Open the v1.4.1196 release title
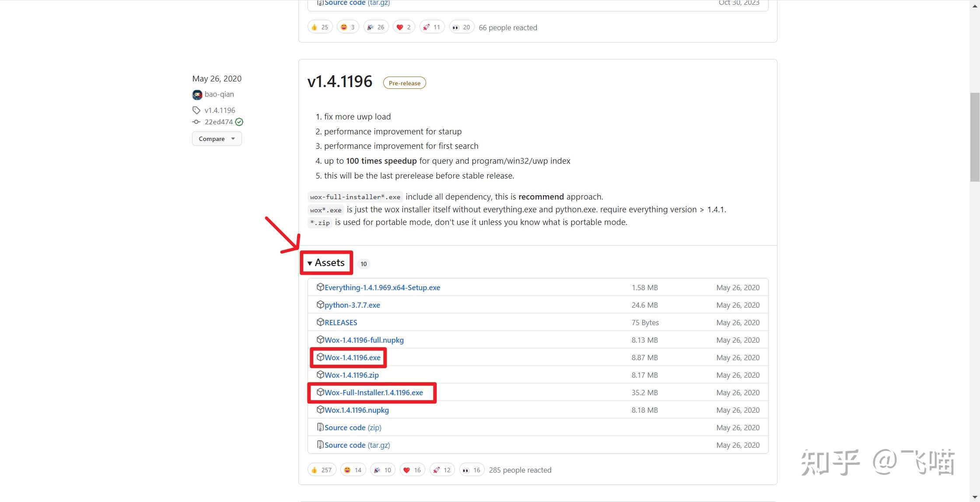This screenshot has width=980, height=502. 339,81
